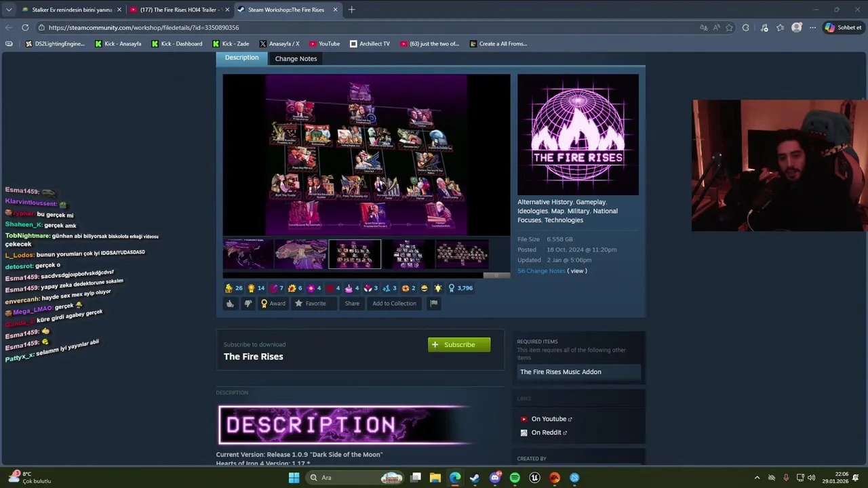Viewport: 868px width, 488px height.
Task: Open the On Youtube link
Action: pos(551,419)
